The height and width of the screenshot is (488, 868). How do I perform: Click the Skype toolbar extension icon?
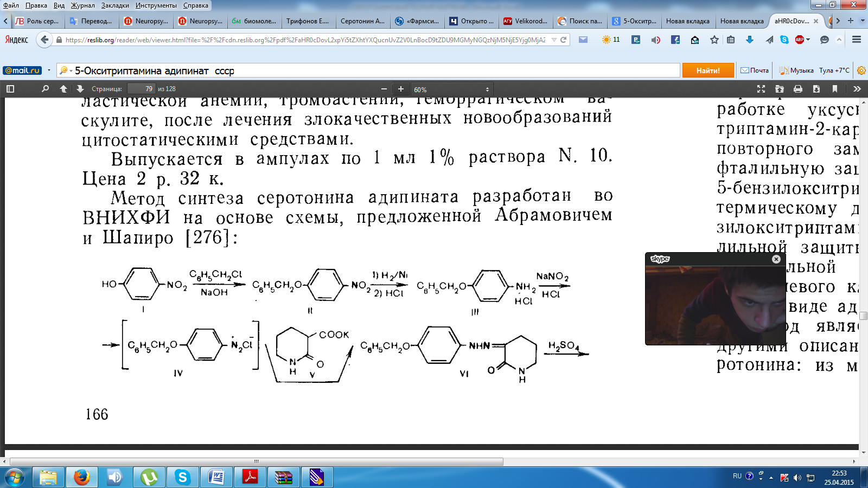point(784,40)
